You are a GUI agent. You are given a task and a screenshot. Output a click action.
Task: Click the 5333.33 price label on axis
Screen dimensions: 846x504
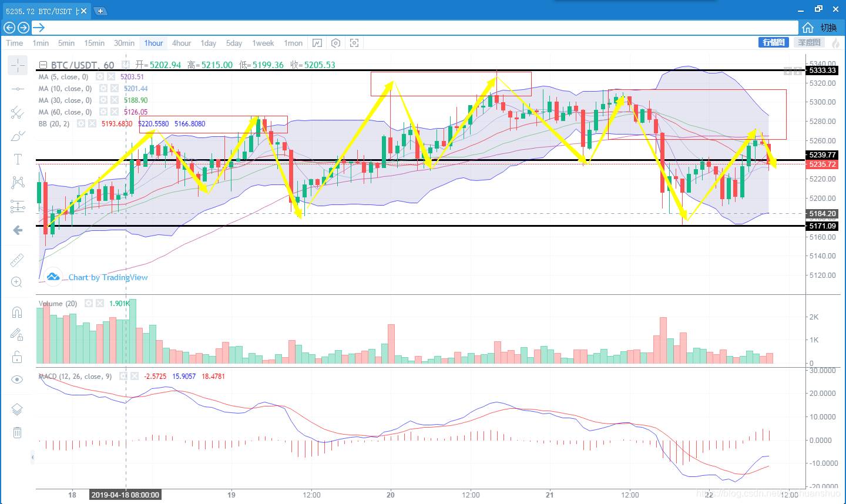click(x=822, y=70)
